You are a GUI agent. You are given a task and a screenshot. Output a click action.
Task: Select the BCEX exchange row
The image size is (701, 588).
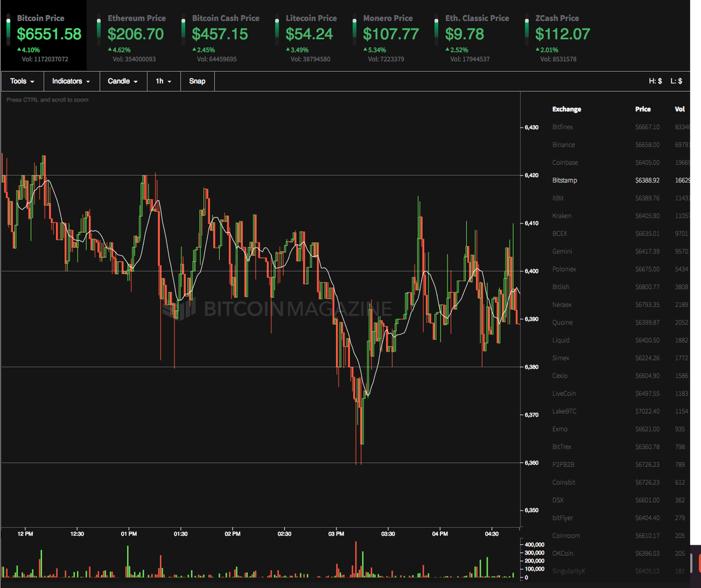tap(621, 234)
